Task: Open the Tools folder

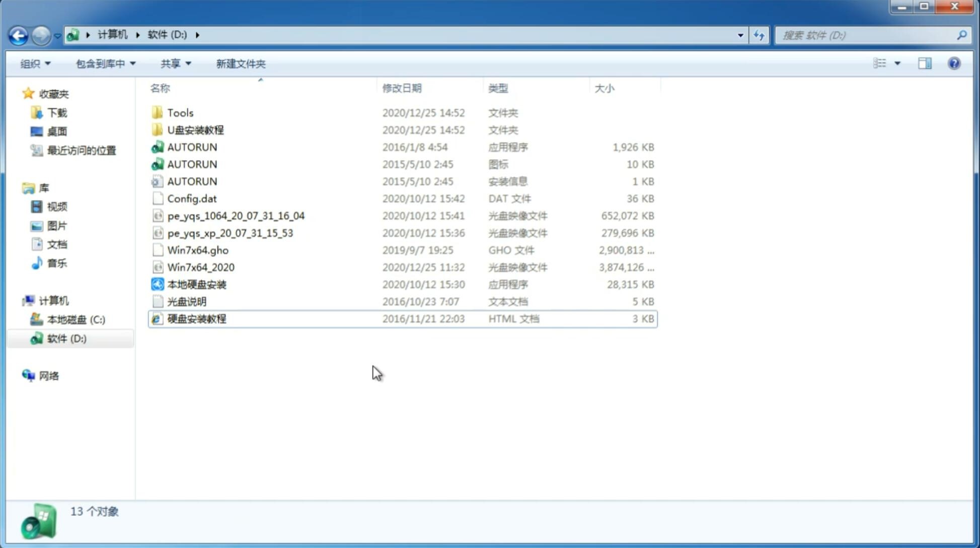Action: pos(180,112)
